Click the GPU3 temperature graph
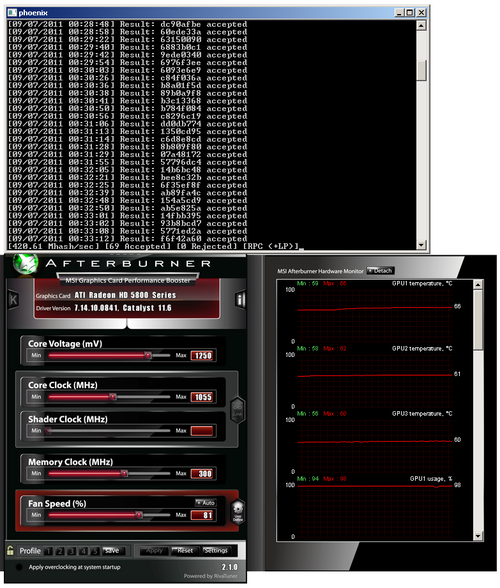500x588 pixels. 375,445
